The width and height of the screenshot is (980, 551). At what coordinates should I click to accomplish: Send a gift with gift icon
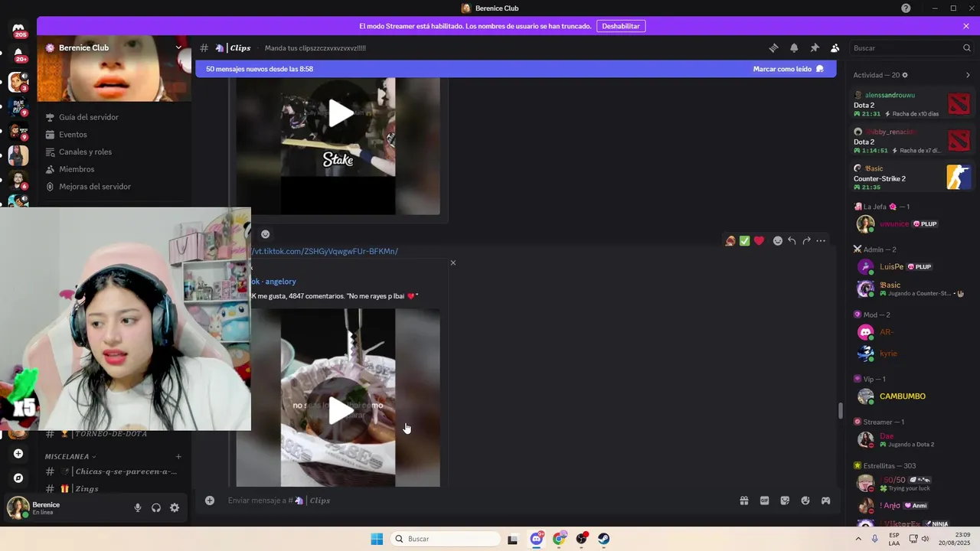(x=743, y=500)
